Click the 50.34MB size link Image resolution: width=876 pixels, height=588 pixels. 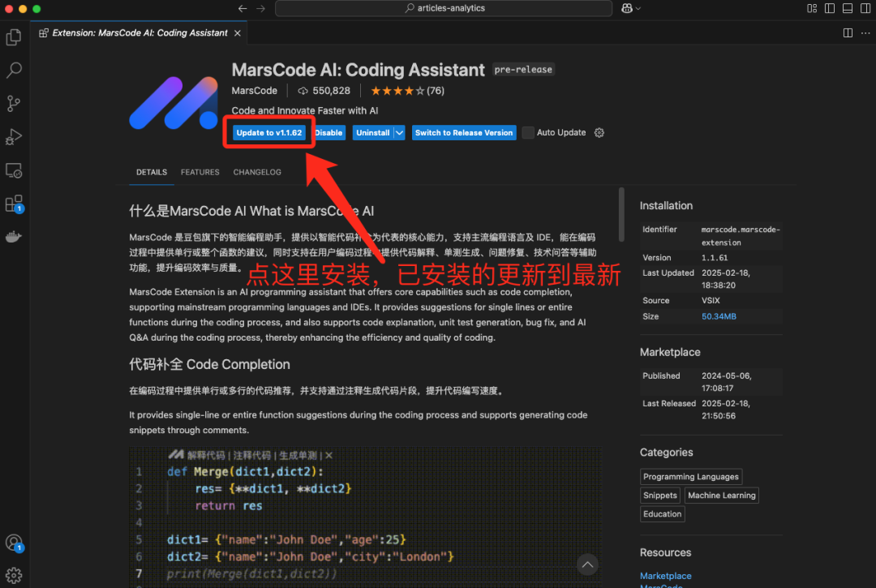tap(719, 316)
